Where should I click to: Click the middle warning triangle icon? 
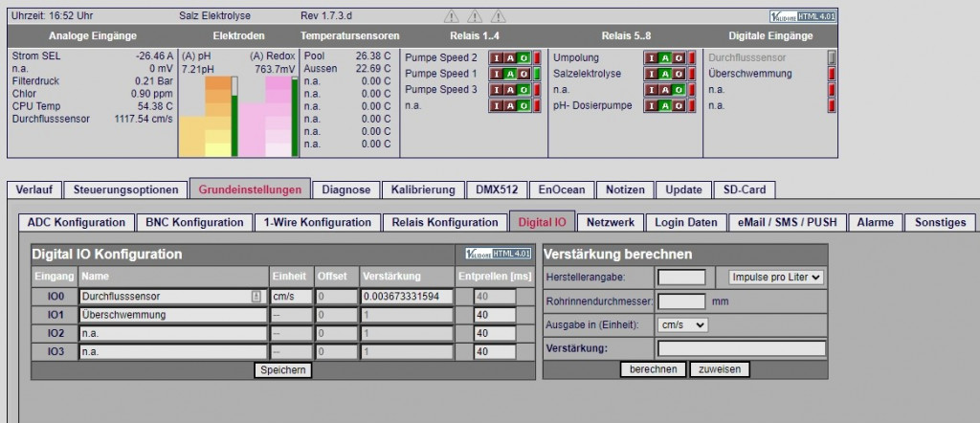pyautogui.click(x=475, y=16)
